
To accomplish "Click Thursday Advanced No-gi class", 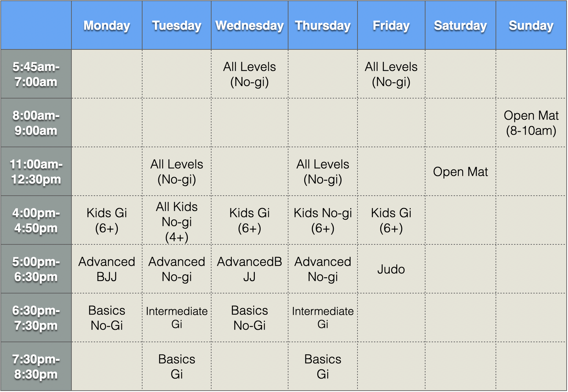I will click(x=323, y=269).
